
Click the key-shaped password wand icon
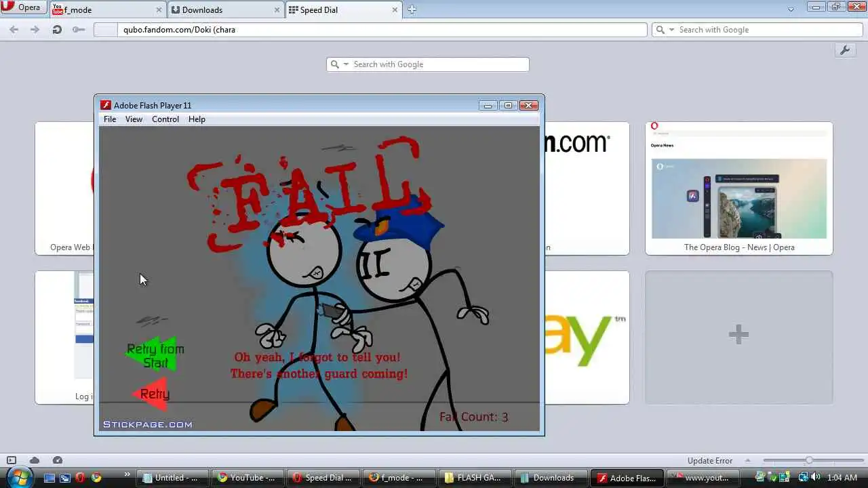pos(79,30)
